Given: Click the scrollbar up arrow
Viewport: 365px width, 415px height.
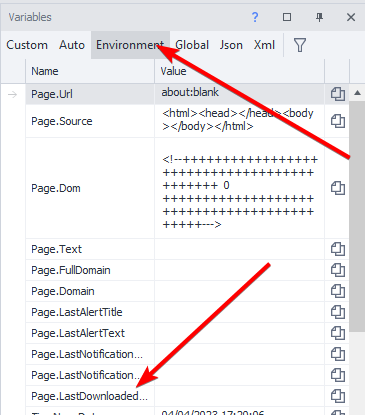Looking at the screenshot, I should tap(357, 93).
